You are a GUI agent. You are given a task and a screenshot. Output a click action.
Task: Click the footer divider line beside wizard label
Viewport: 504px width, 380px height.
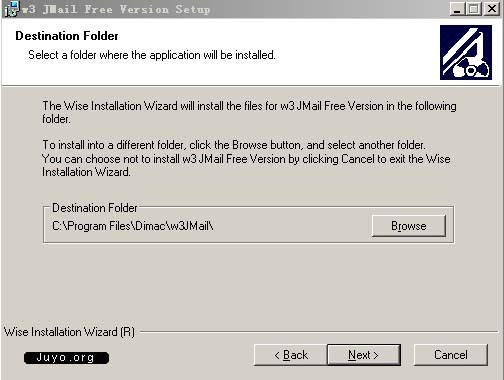(320, 332)
